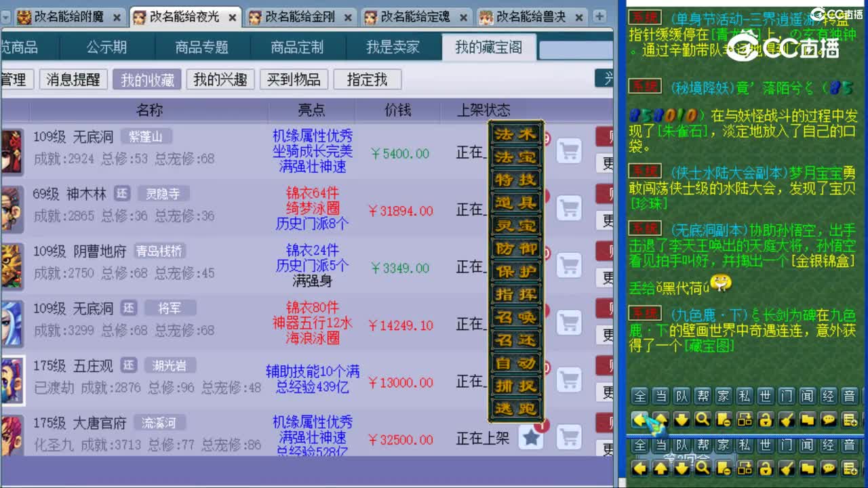The image size is (868, 488).
Task: Open the 商品专题 navigation tab
Action: [202, 47]
